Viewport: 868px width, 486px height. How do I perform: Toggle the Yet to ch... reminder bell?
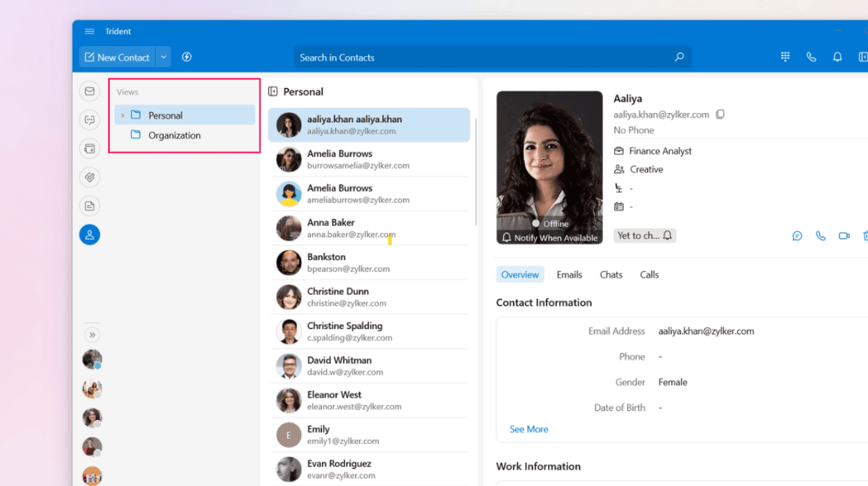[667, 236]
